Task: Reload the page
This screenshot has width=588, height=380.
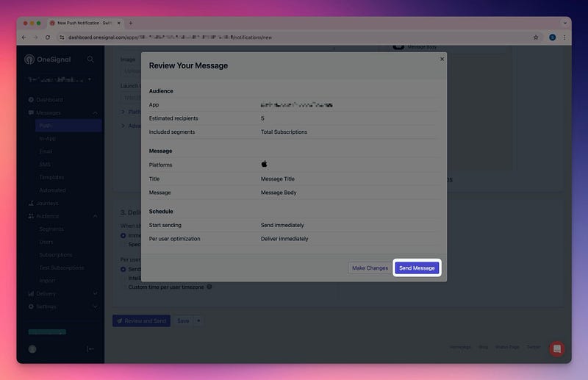Action: (x=48, y=37)
